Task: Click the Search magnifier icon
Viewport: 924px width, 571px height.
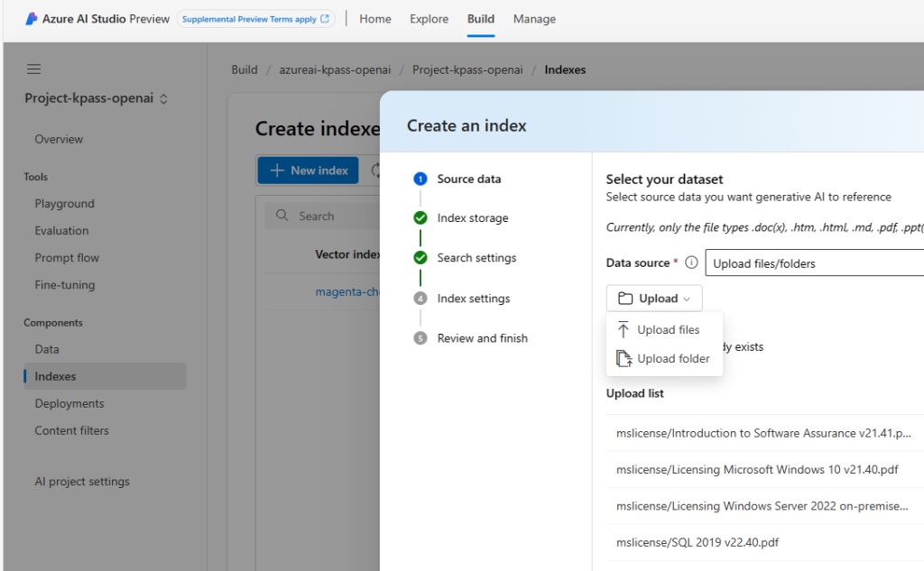Action: [282, 216]
